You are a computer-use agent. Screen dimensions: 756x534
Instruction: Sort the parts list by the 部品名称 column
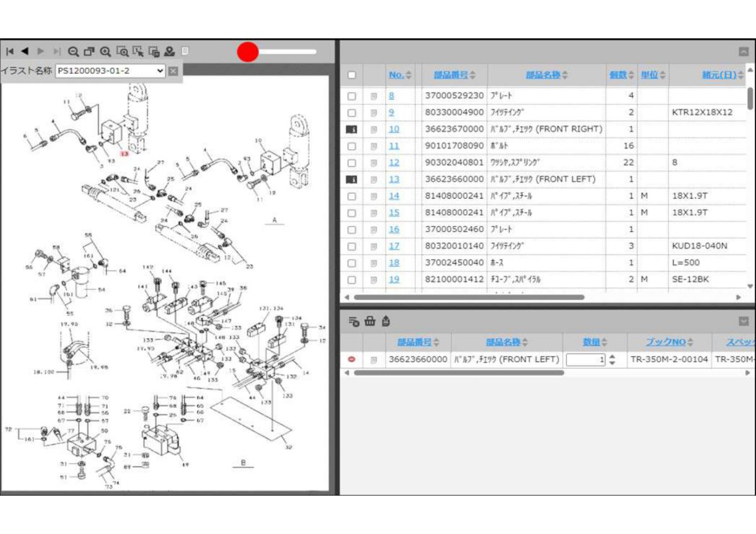click(547, 75)
